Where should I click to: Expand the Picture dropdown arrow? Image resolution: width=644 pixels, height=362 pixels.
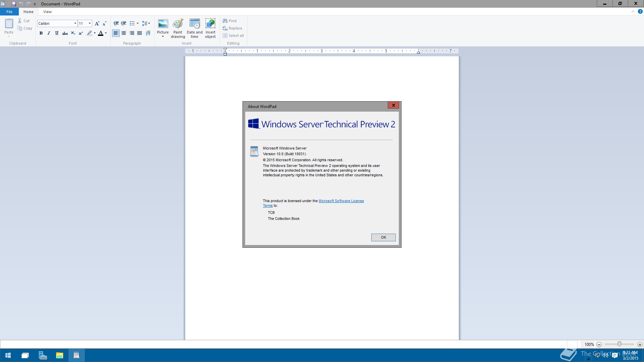[x=163, y=37]
